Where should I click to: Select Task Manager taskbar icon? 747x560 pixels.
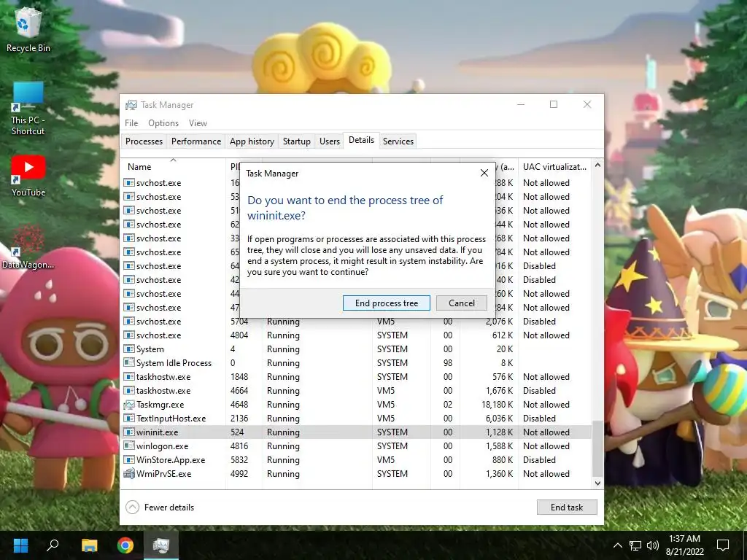pyautogui.click(x=161, y=545)
